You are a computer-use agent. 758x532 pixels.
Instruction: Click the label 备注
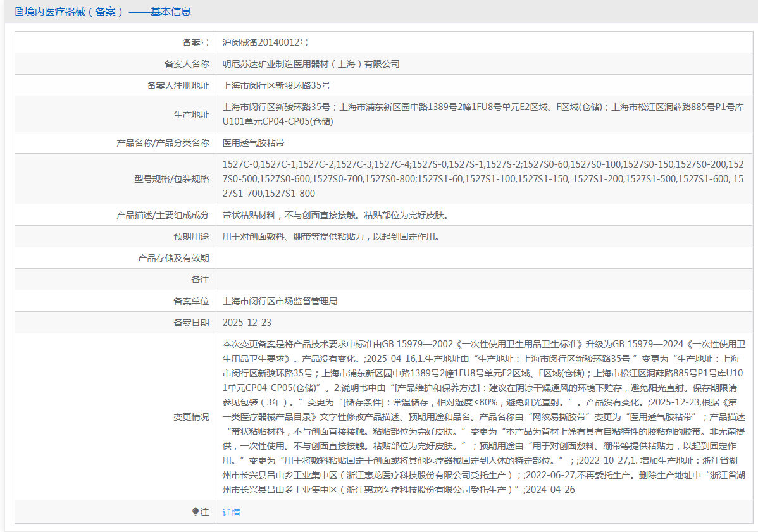(200, 280)
